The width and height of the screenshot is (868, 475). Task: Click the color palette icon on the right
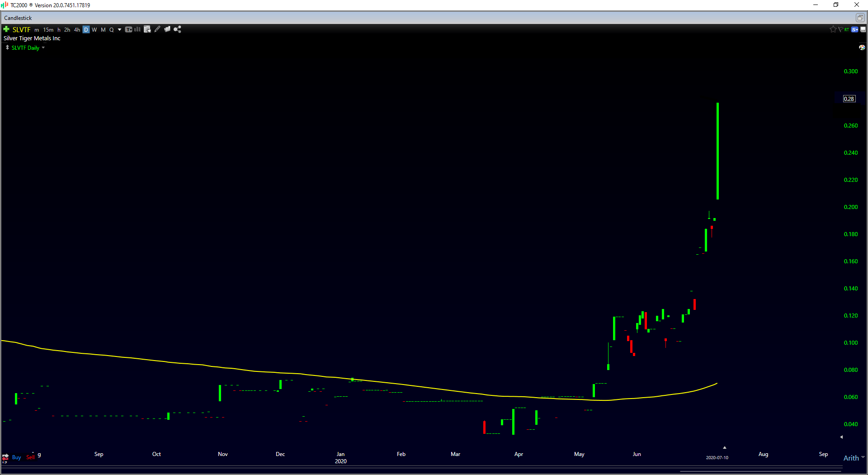pos(862,47)
